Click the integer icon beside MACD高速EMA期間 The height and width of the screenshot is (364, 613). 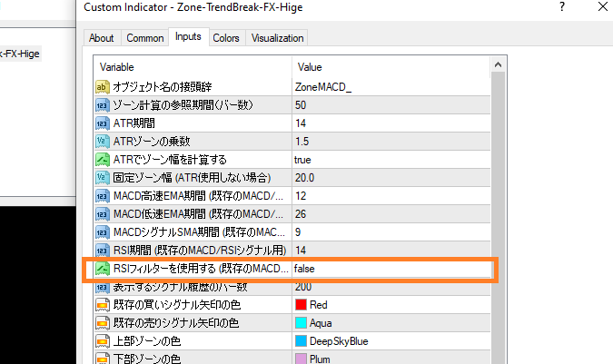(x=103, y=196)
